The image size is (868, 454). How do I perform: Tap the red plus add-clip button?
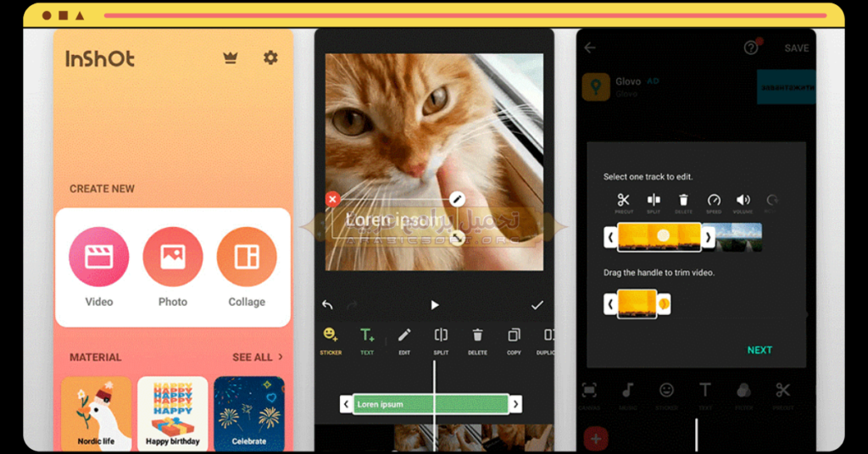596,439
